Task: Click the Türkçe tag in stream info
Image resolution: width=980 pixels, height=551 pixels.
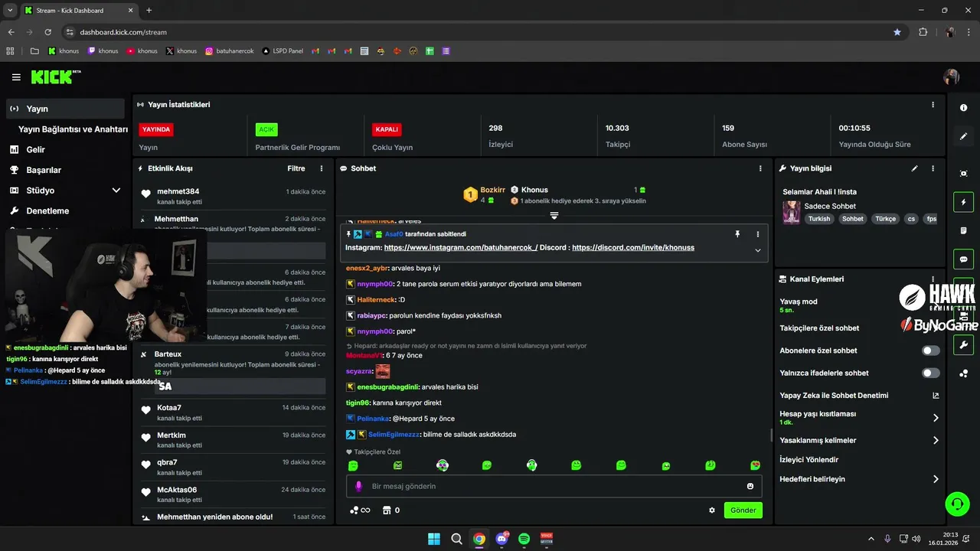Action: point(885,219)
